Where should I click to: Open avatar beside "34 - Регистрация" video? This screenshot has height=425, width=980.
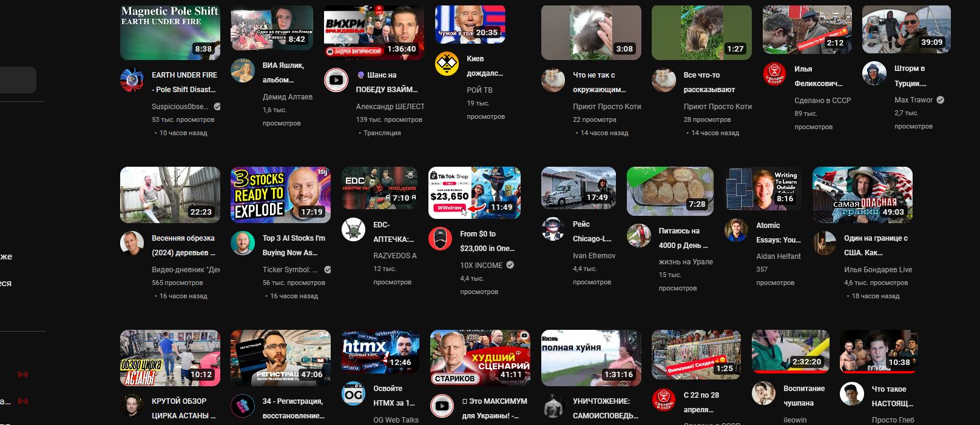[x=242, y=406]
